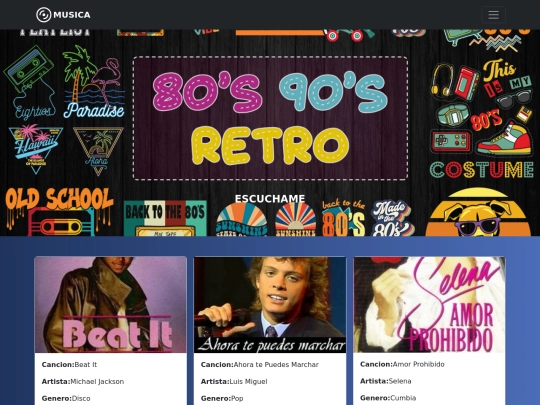Select the Genero: Disco text
540x405 pixels.
point(66,398)
